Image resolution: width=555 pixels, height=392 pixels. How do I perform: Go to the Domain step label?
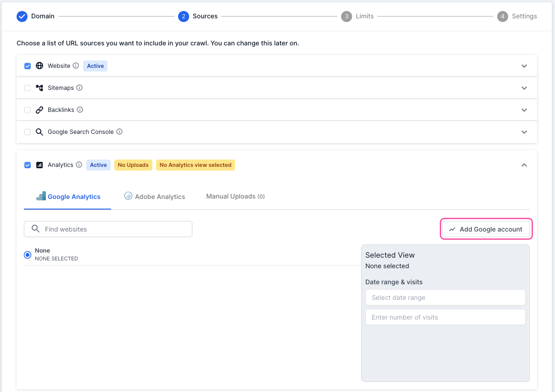43,16
